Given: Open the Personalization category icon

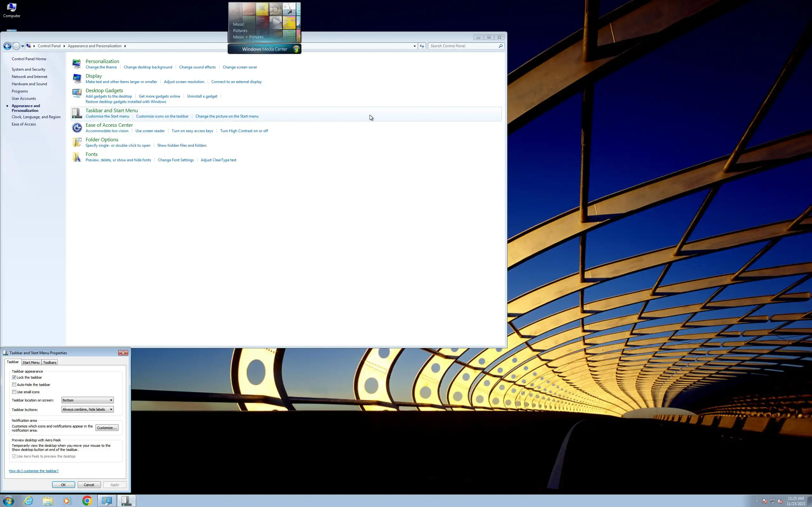Looking at the screenshot, I should coord(77,64).
